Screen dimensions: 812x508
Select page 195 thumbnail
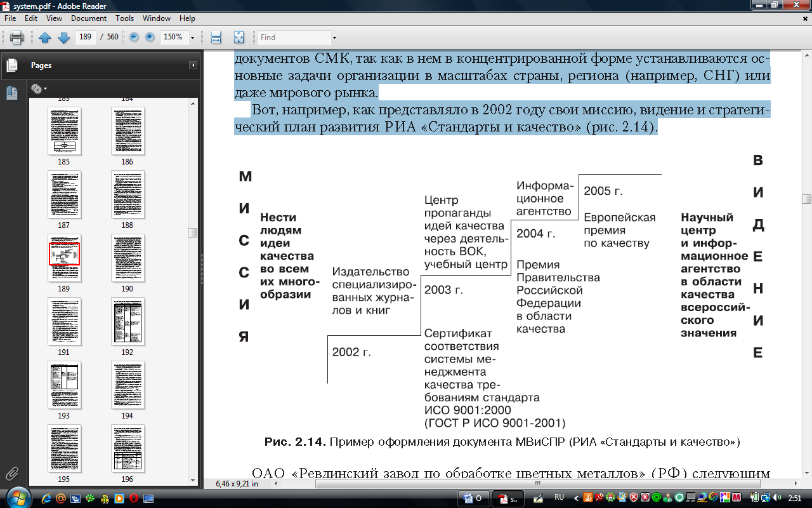pyautogui.click(x=64, y=449)
